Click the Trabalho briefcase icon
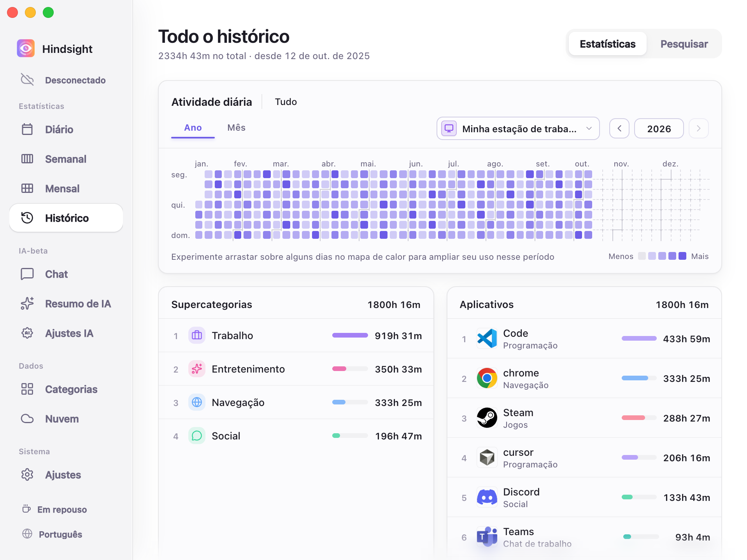 pos(197,335)
